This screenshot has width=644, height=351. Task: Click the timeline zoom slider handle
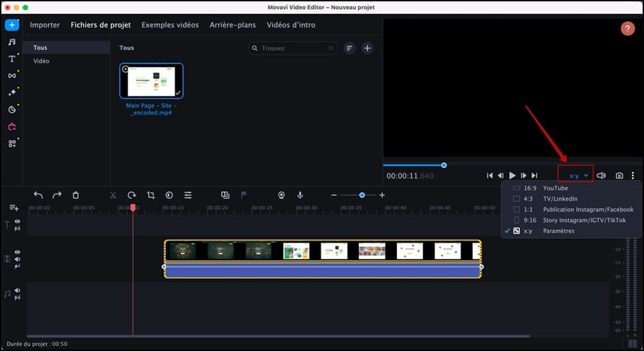tap(362, 195)
